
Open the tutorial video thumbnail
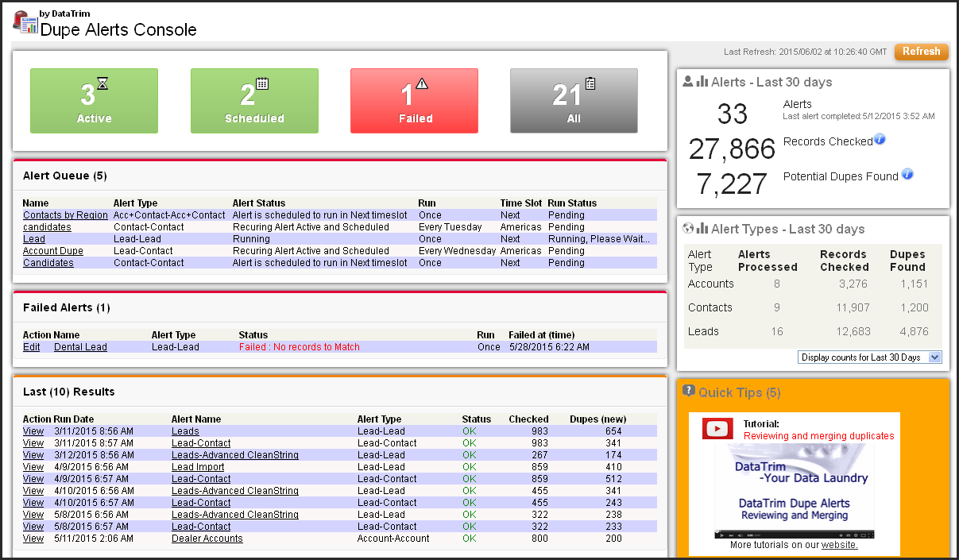[x=795, y=491]
